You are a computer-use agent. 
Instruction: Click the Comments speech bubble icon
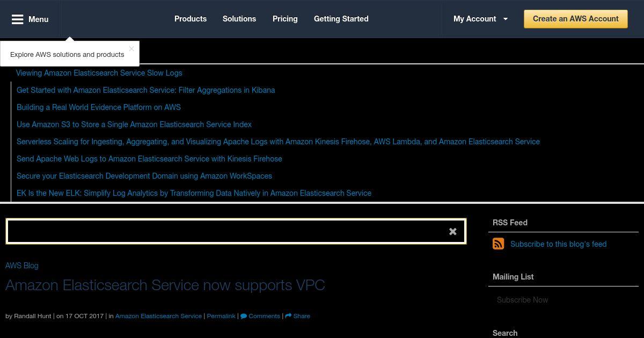click(x=244, y=316)
